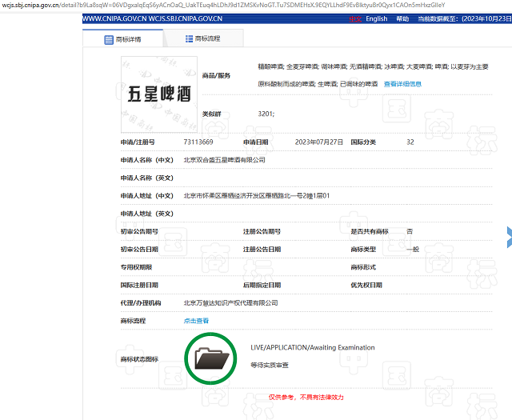This screenshot has width=512, height=420.
Task: Select similar group value 3201;
Action: click(x=266, y=114)
